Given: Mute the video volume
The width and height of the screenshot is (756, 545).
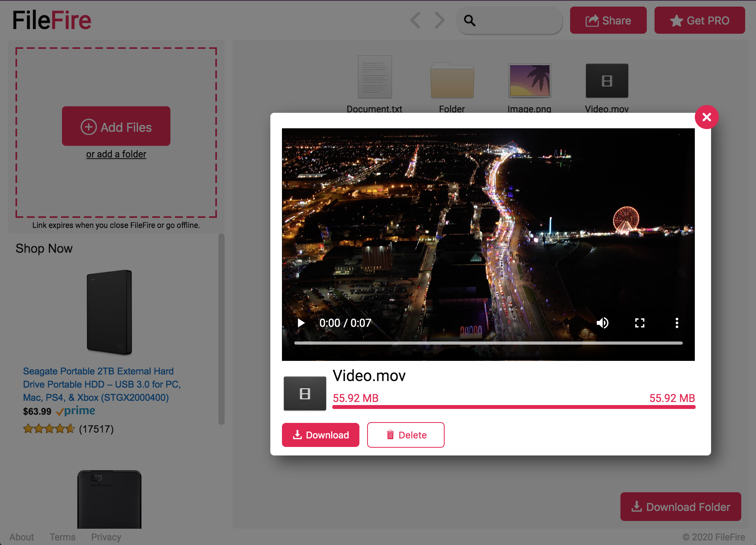Looking at the screenshot, I should [x=603, y=323].
